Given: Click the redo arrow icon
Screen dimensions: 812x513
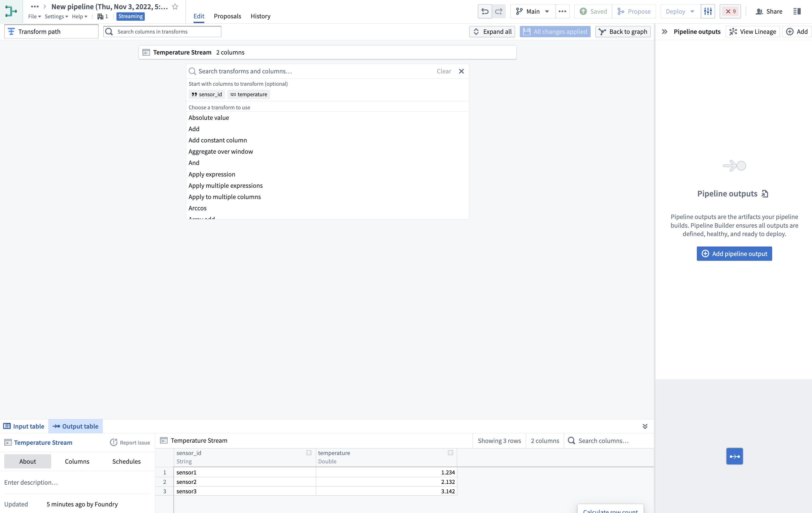Looking at the screenshot, I should [x=499, y=11].
